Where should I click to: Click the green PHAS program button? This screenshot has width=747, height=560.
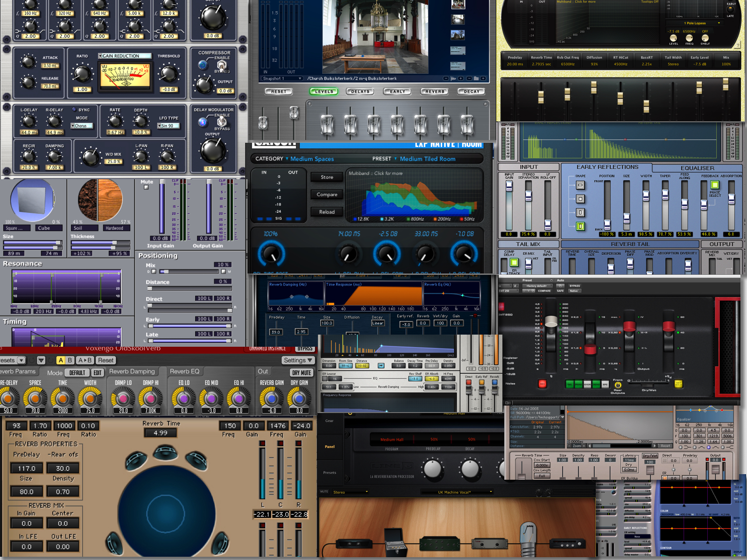[578, 384]
